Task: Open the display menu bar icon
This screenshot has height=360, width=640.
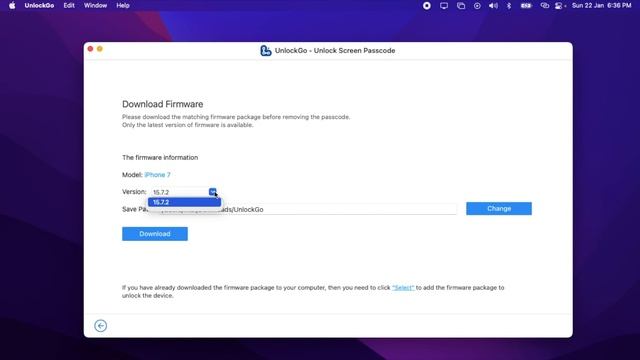Action: [444, 5]
